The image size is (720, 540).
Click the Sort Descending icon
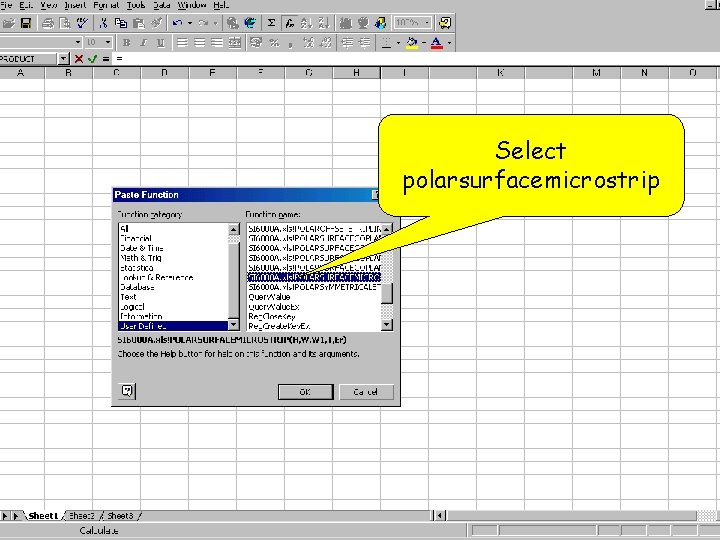click(x=324, y=23)
